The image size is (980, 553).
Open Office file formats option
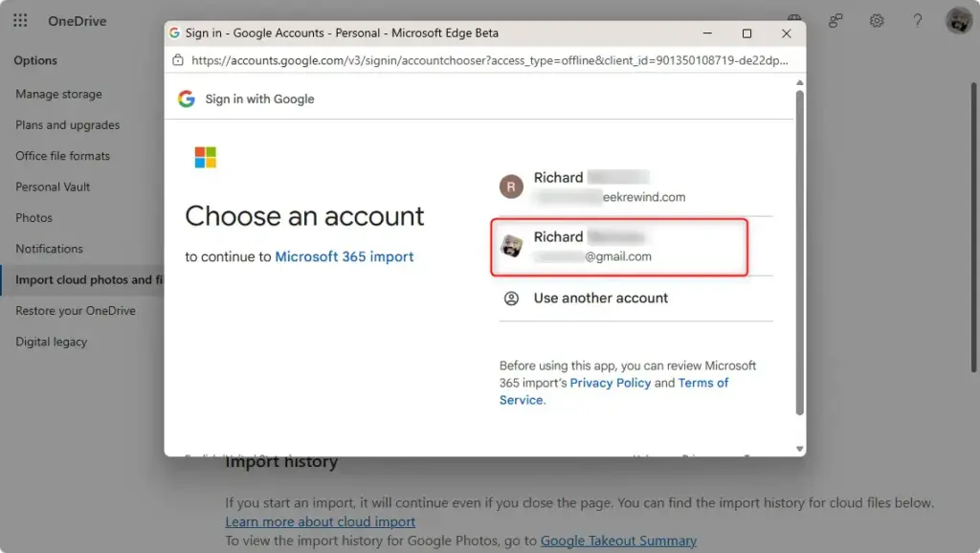[x=62, y=156]
